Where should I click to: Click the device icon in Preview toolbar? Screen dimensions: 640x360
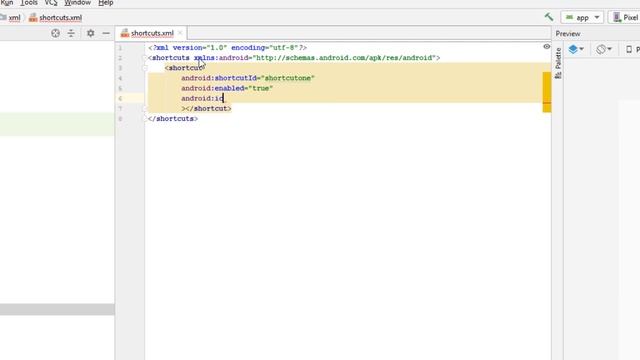pyautogui.click(x=629, y=49)
